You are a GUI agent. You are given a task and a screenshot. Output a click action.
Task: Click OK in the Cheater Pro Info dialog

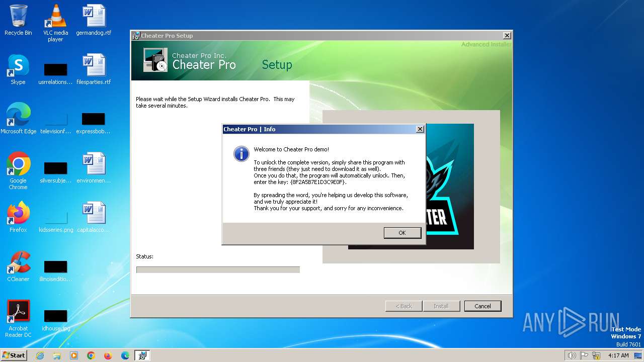(402, 233)
